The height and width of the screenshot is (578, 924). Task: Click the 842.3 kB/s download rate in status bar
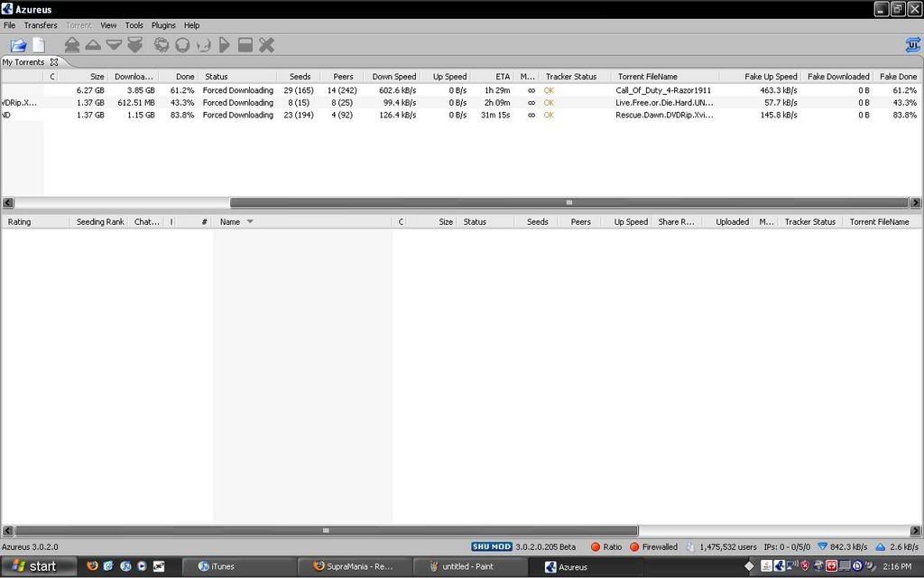848,546
